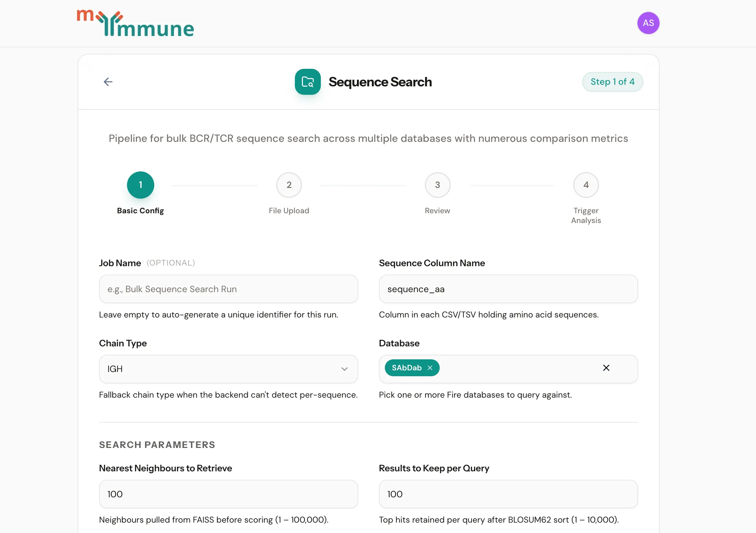Focus the Job Name input field
The width and height of the screenshot is (756, 533).
coord(229,289)
